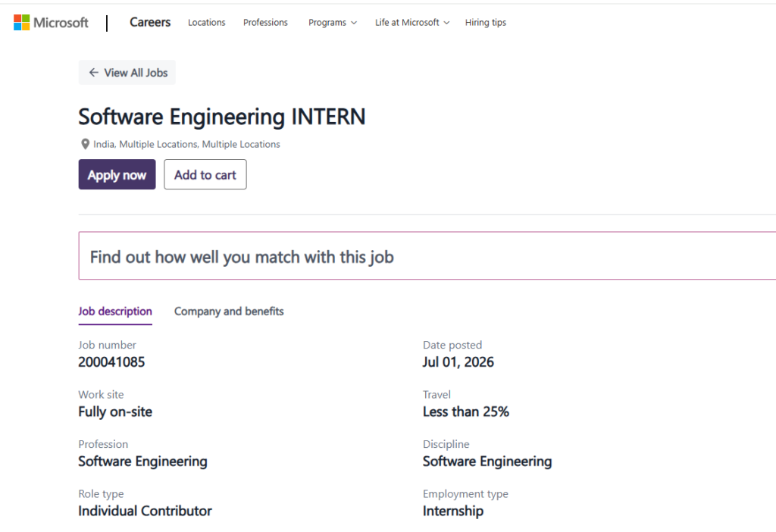
Task: Click job number 200041085
Action: 111,361
